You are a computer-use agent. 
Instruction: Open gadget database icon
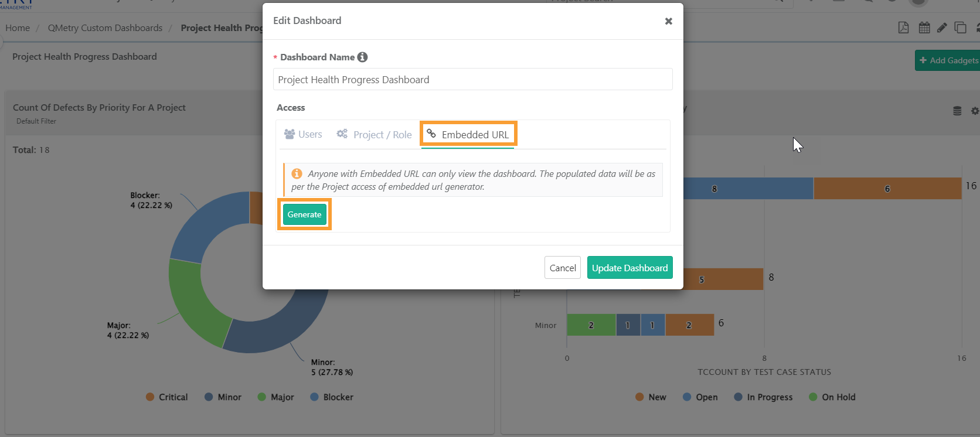pyautogui.click(x=957, y=111)
